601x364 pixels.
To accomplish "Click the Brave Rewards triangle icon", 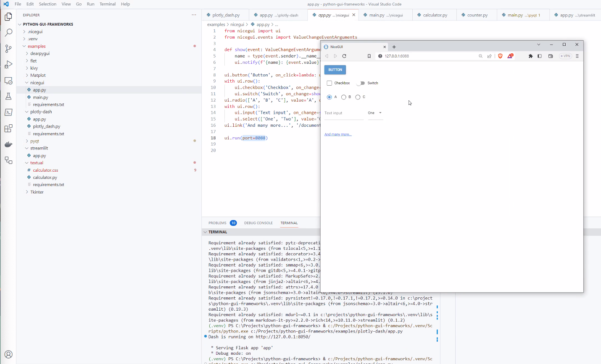I will (x=510, y=56).
